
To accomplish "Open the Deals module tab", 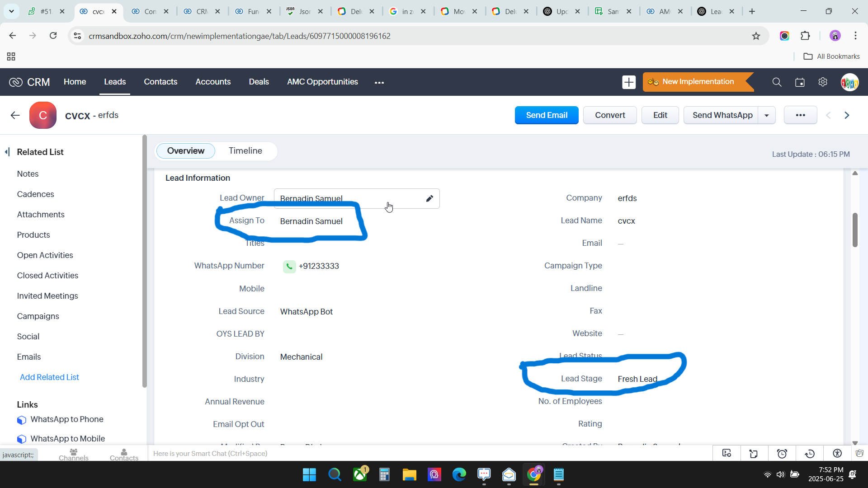I will pos(259,82).
